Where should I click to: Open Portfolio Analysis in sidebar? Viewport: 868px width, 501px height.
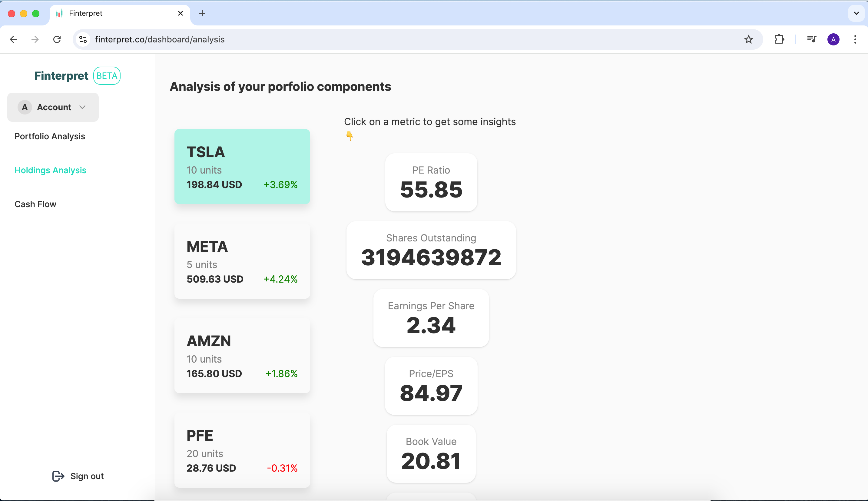pyautogui.click(x=50, y=136)
